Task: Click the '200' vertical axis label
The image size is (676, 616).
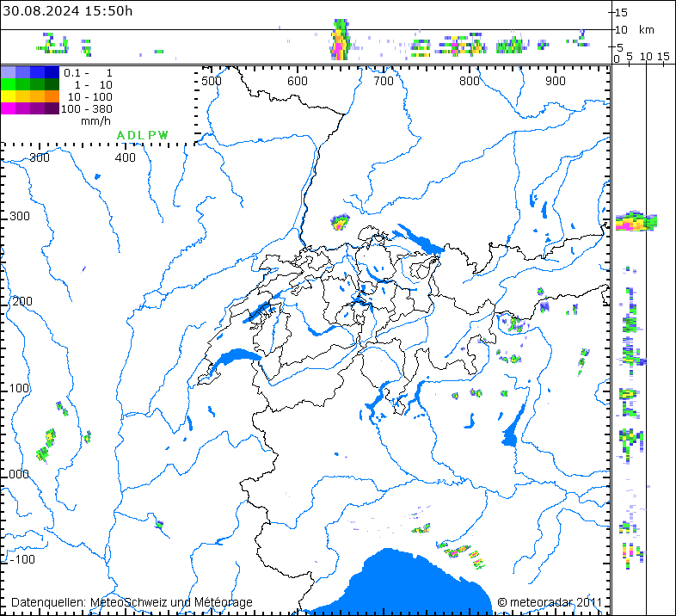Action: [22, 301]
